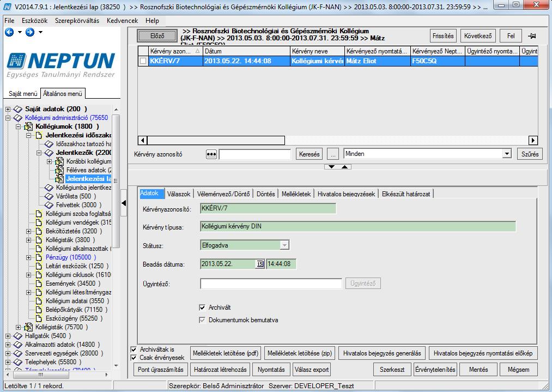Image resolution: width=552 pixels, height=392 pixels.
Task: Click the Felvettek node icon
Action: pos(49,205)
